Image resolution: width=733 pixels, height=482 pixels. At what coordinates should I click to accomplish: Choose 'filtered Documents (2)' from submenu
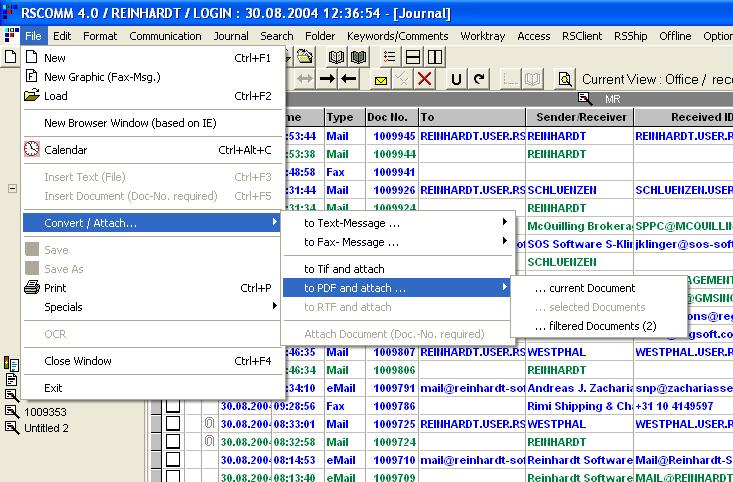595,326
